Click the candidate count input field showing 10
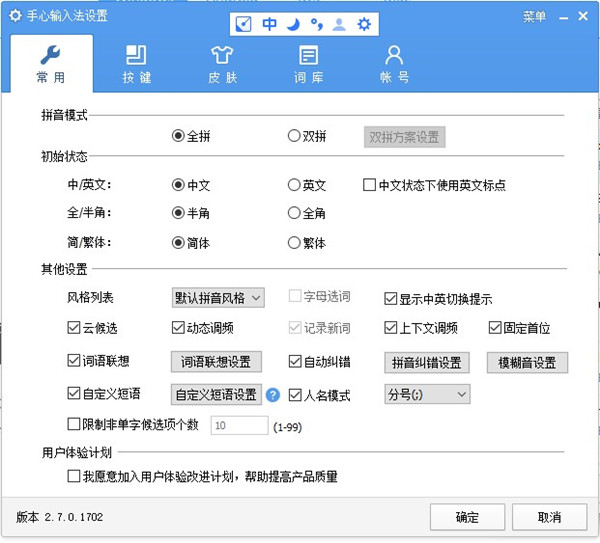The height and width of the screenshot is (543, 600). tap(238, 427)
